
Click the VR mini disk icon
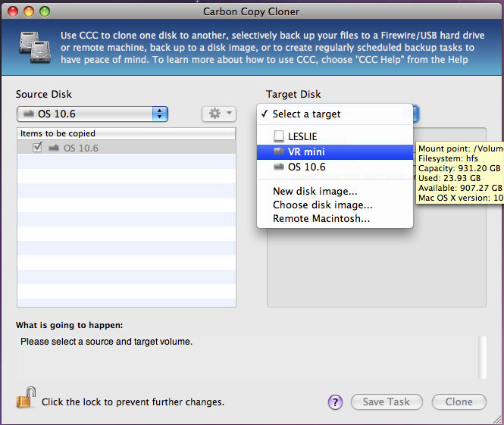pos(279,152)
